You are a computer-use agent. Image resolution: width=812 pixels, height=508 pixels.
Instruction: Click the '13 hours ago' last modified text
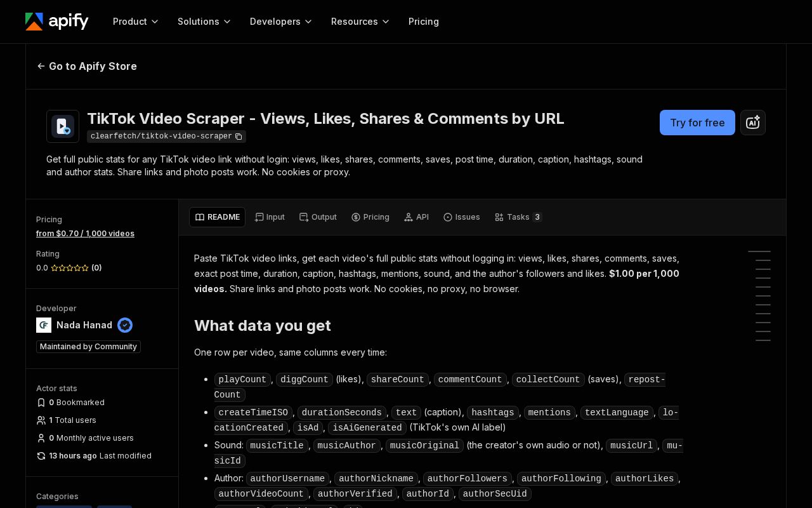[73, 456]
